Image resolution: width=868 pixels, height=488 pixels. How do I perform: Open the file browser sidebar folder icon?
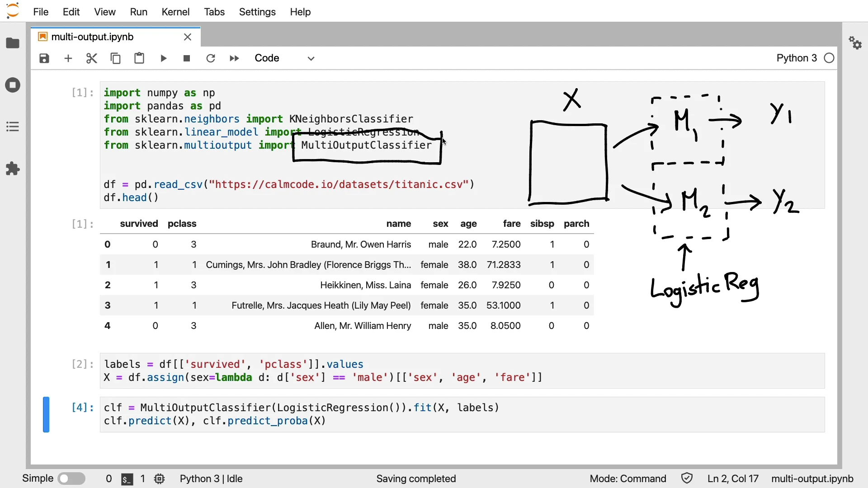pos(13,43)
